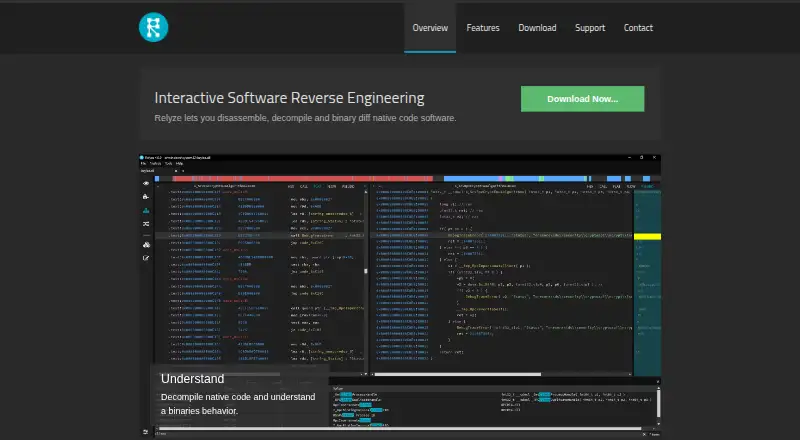
Task: Open the Overview tab
Action: tap(430, 28)
